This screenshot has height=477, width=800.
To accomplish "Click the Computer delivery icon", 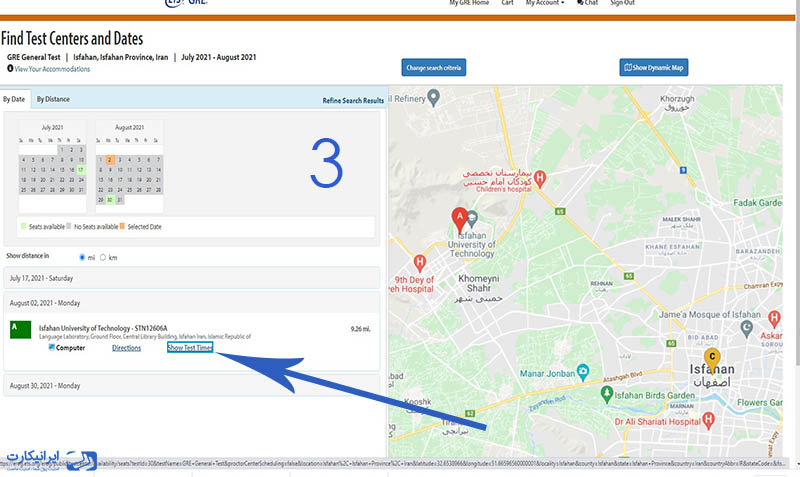I will [x=51, y=347].
